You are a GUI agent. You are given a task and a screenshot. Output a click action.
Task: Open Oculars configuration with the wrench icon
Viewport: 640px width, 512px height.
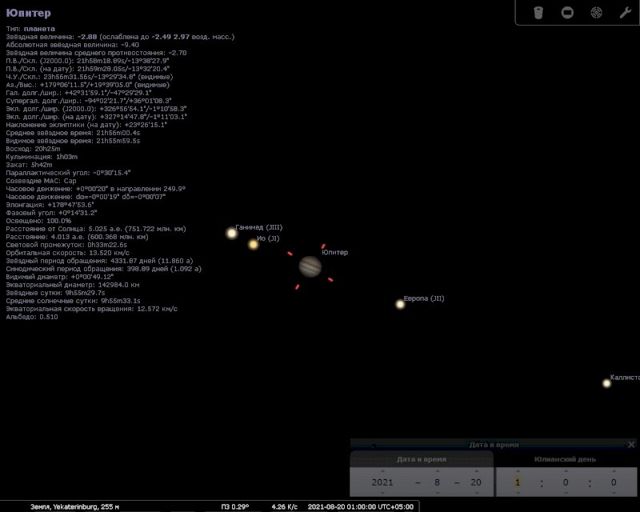coord(624,12)
